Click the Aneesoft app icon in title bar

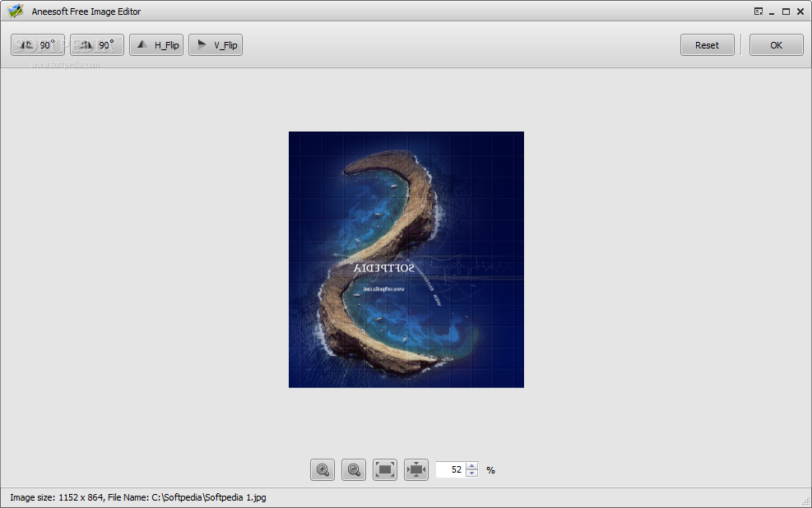16,11
